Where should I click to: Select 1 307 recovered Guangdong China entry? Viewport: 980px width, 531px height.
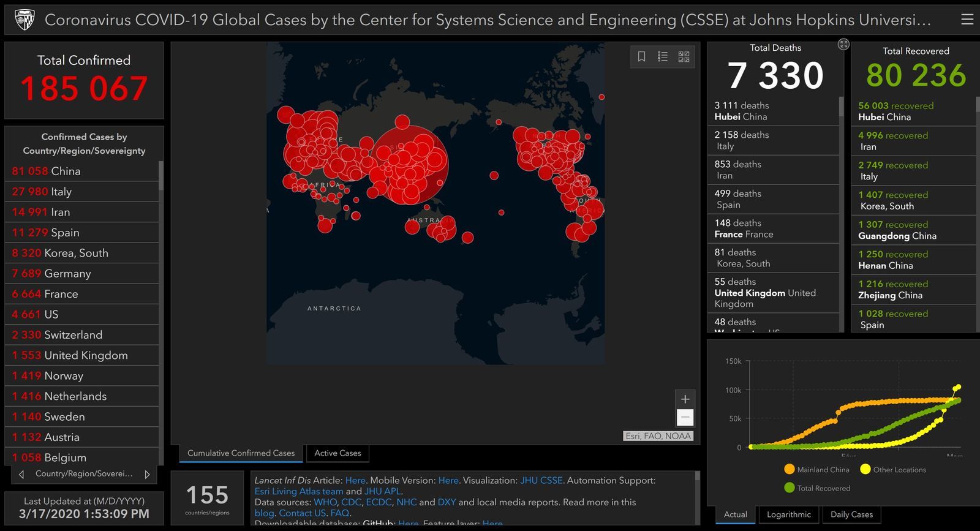click(x=914, y=230)
